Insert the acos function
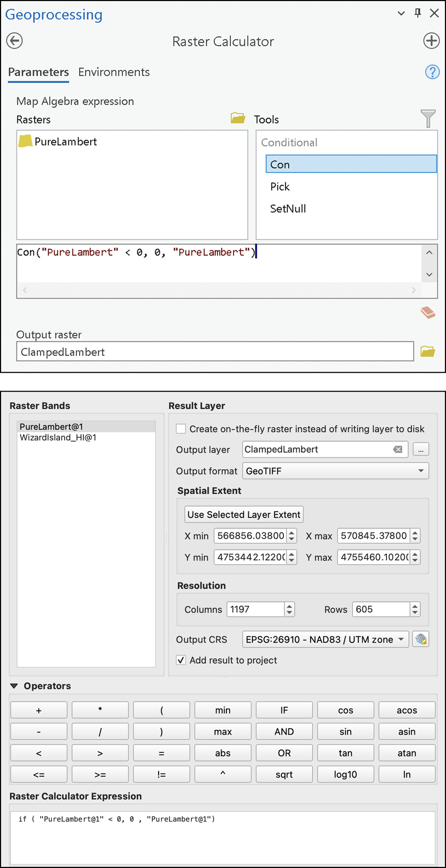 tap(407, 710)
